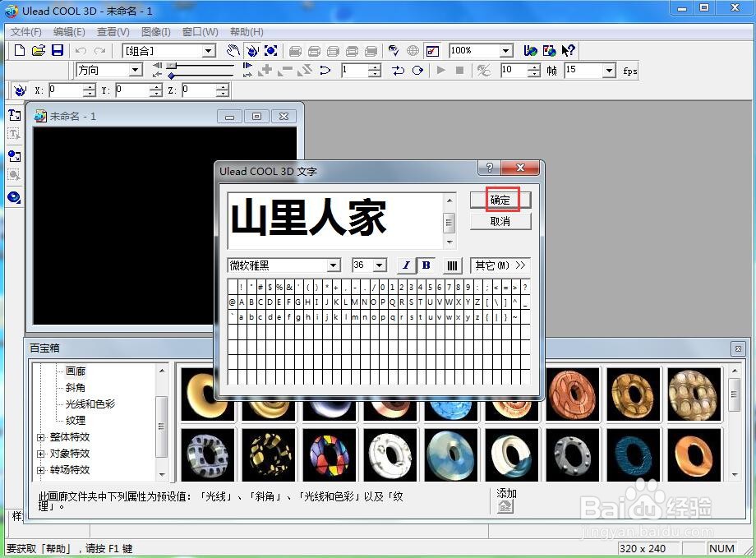Select the blue textured ring thumbnail
Image resolution: width=756 pixels, height=558 pixels.
pyautogui.click(x=633, y=454)
